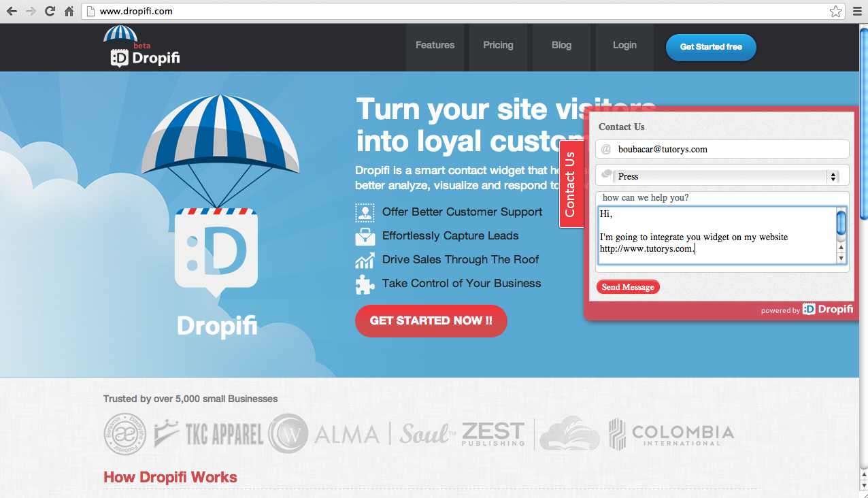Click the Drive Sales Through The Roof text
Viewport: 868px width, 498px height.
pos(461,260)
